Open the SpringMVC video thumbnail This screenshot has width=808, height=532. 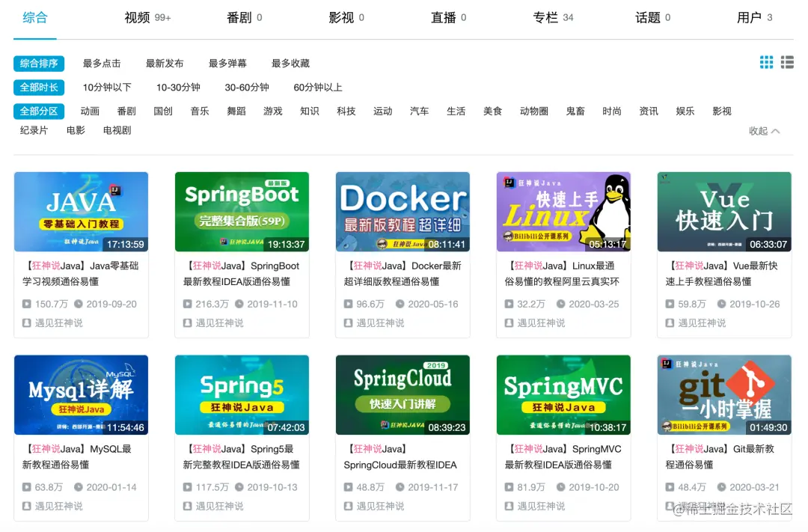pyautogui.click(x=563, y=395)
